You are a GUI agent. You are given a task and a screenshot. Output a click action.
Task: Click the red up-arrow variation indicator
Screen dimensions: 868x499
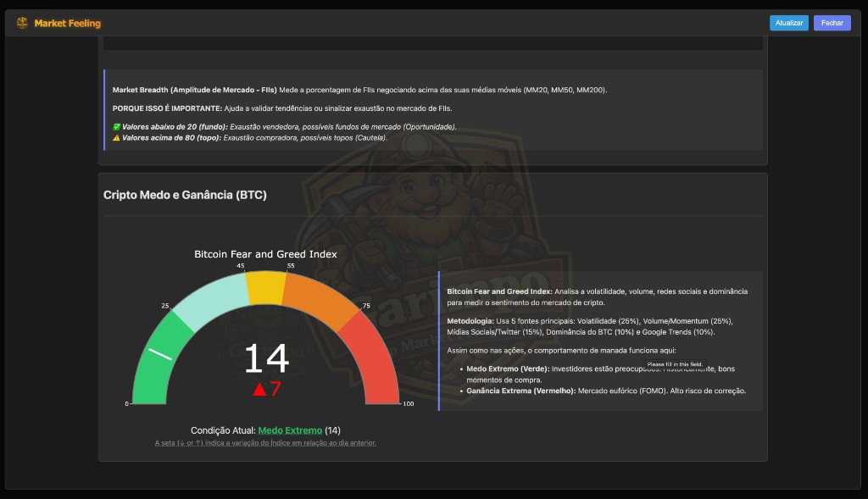pos(259,389)
